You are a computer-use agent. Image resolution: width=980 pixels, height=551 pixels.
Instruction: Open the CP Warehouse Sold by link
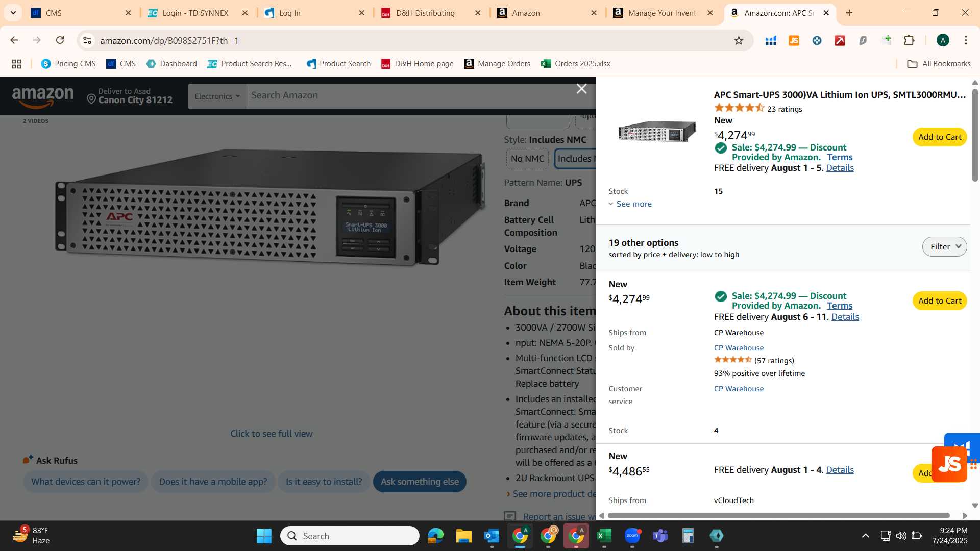point(739,348)
